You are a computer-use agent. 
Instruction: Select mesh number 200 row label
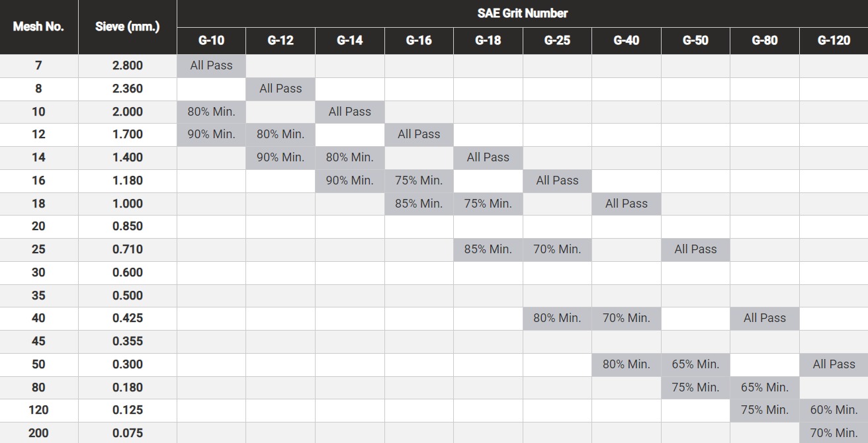(x=38, y=433)
